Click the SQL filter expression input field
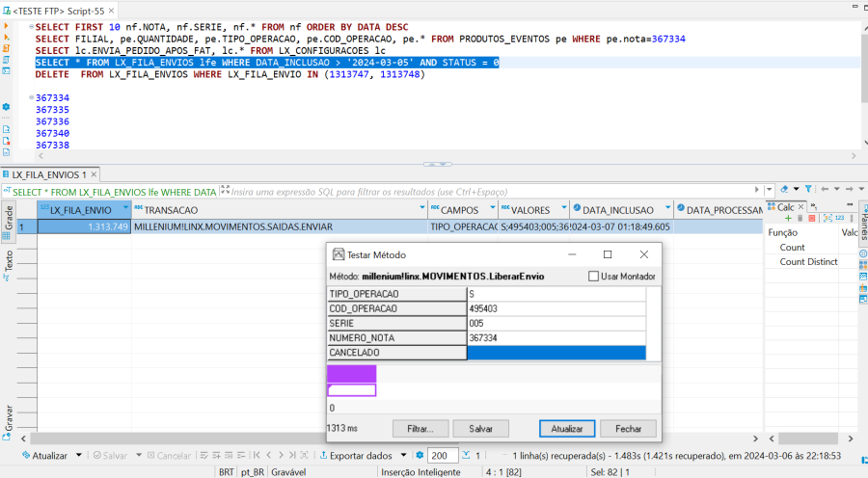This screenshot has width=868, height=478. 492,192
